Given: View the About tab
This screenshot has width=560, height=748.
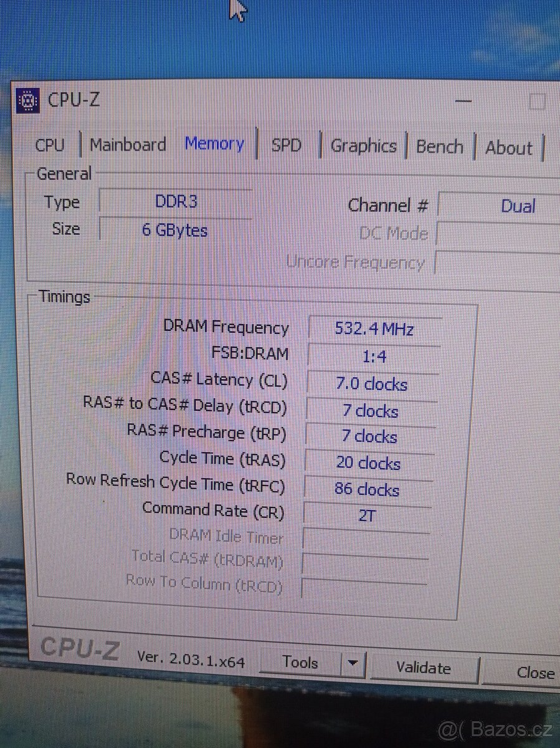Looking at the screenshot, I should [x=509, y=148].
